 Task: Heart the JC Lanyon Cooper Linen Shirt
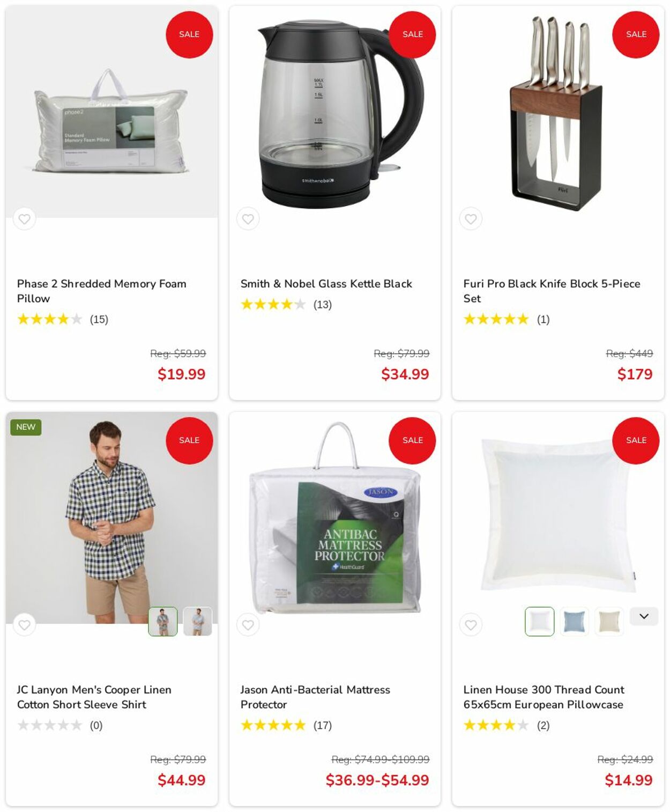[24, 625]
